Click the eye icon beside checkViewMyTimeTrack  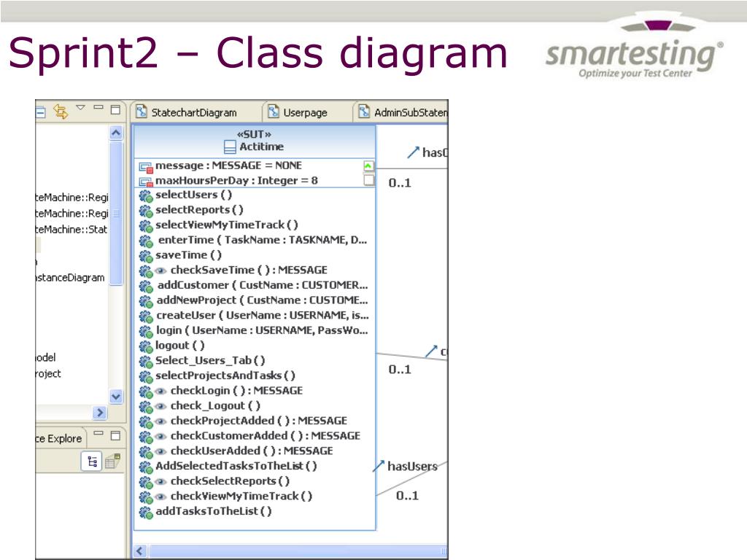(x=161, y=497)
